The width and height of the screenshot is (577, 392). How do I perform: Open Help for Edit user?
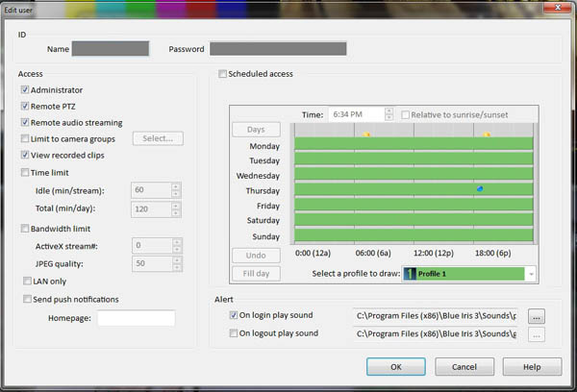532,367
